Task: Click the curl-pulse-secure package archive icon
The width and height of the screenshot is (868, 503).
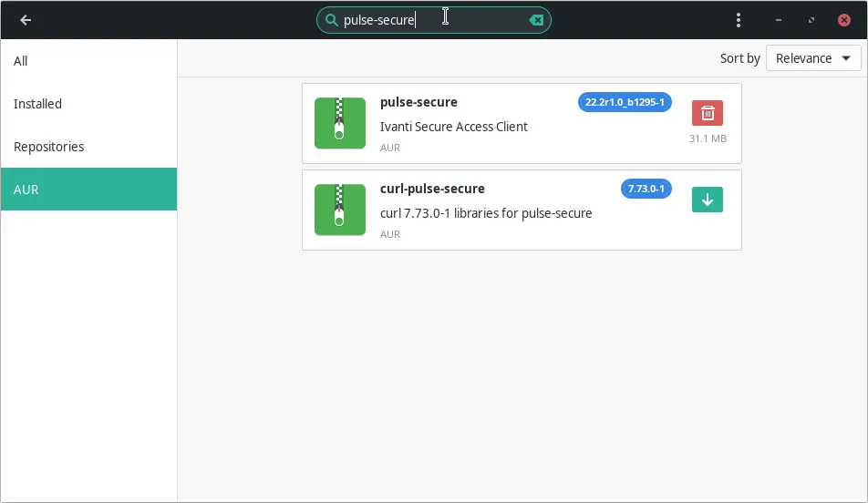Action: (340, 210)
